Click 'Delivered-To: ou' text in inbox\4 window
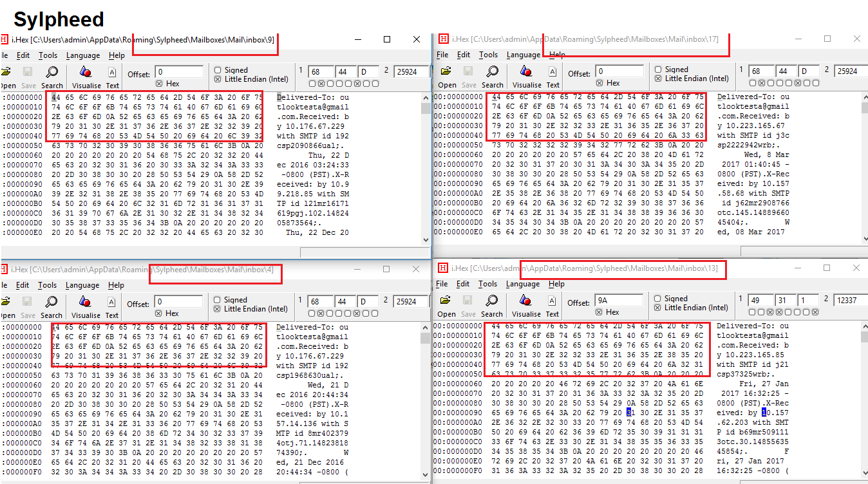The width and height of the screenshot is (868, 484). coord(312,328)
